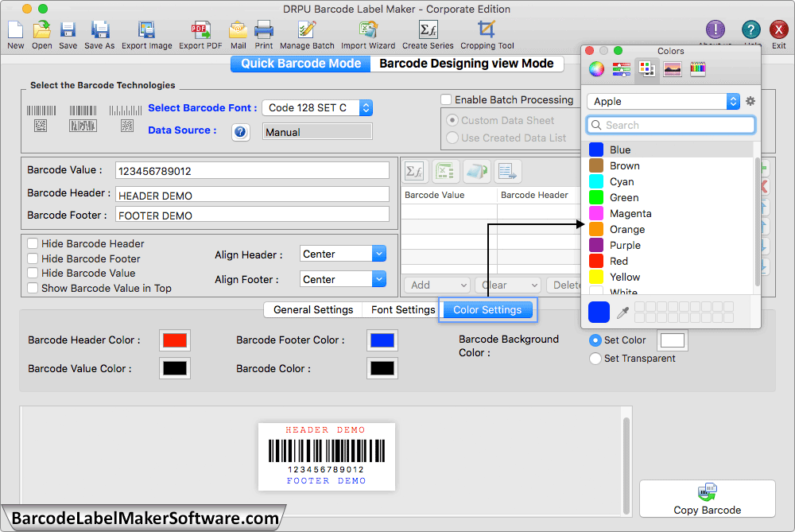Screen dimensions: 795x532
Task: Open the Add dropdown button
Action: pyautogui.click(x=437, y=285)
